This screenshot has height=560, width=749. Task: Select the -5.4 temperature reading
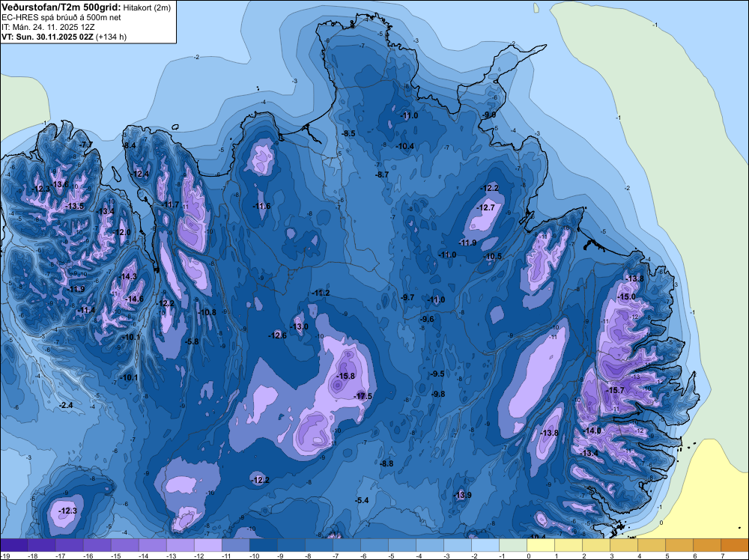point(362,500)
